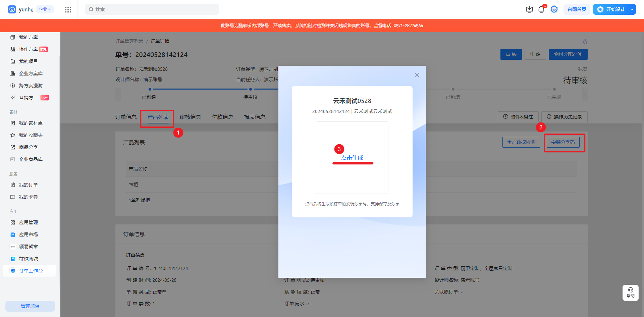Click the download tray icon in header

coord(529,9)
